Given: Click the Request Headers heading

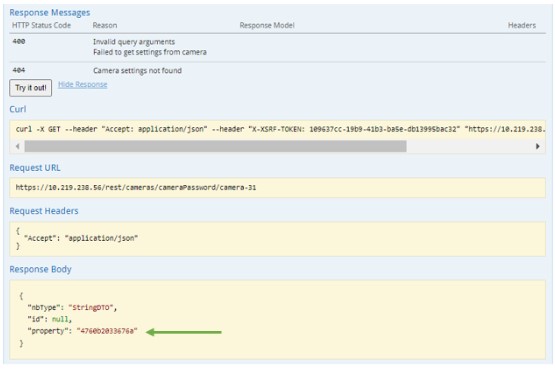Looking at the screenshot, I should [44, 211].
